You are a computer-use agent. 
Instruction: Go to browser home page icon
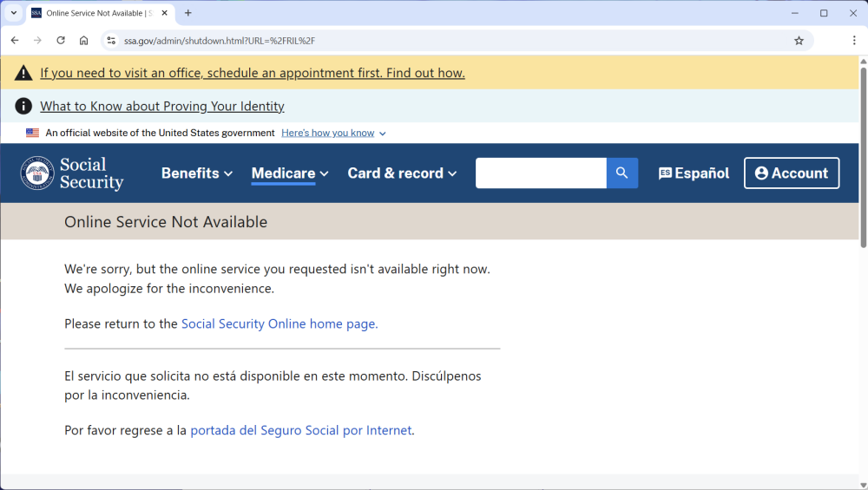click(x=83, y=41)
